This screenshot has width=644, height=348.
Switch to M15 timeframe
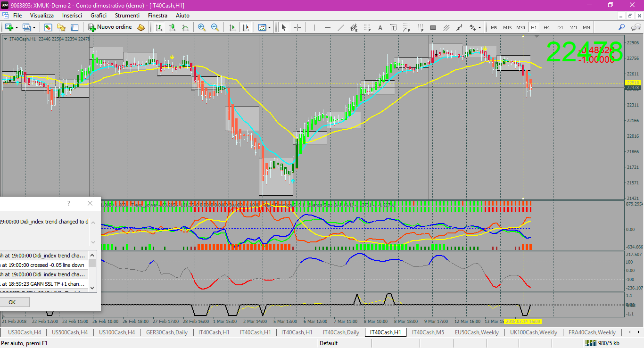(507, 27)
